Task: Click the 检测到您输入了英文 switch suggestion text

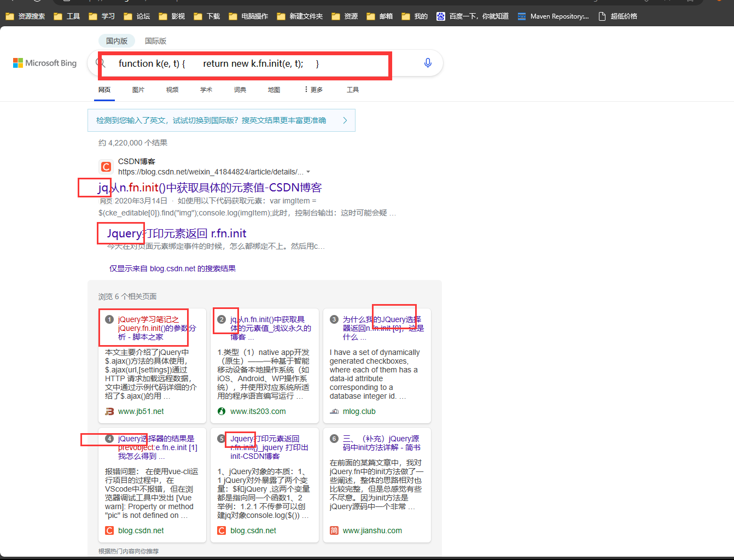Action: (x=211, y=120)
